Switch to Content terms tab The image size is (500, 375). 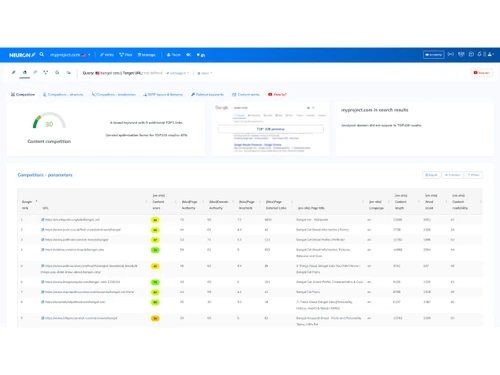point(246,95)
